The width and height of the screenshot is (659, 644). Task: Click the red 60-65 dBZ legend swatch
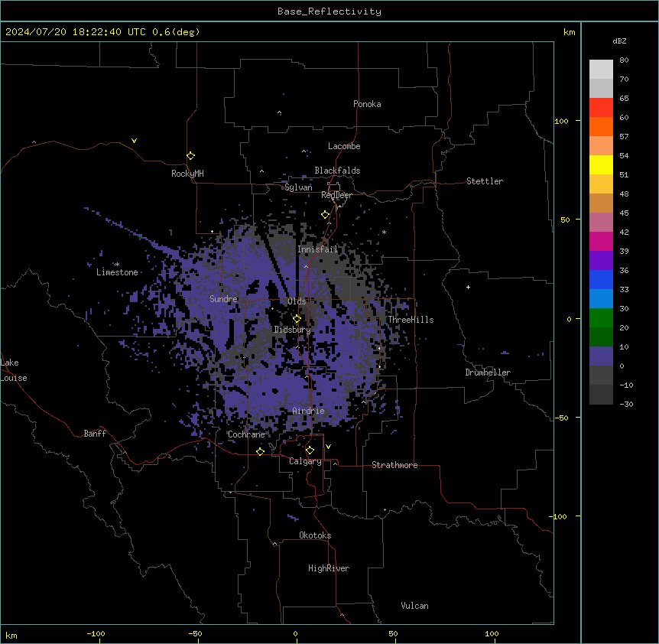click(x=601, y=108)
